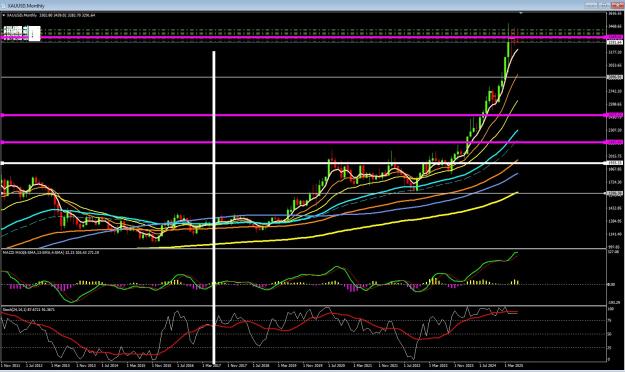
Task: Click the '1 Jul 2022' date label
Action: click(412, 365)
